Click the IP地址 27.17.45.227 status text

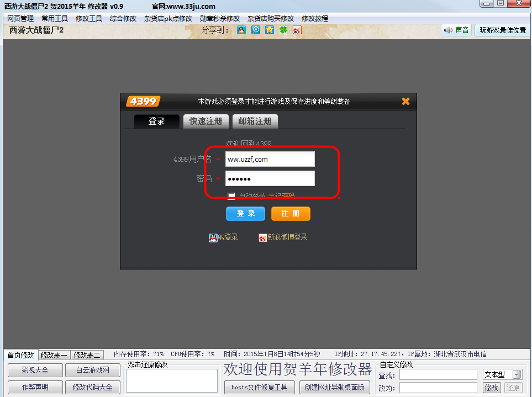tap(369, 354)
